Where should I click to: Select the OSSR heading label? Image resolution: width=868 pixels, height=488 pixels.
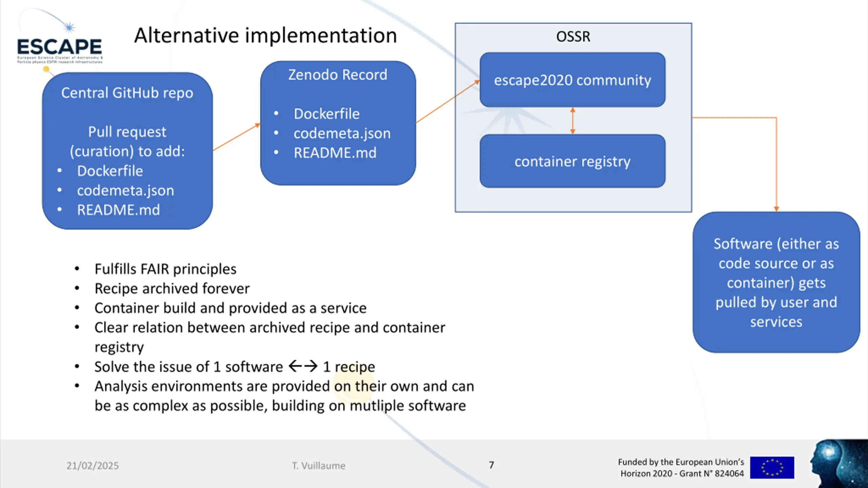[573, 37]
